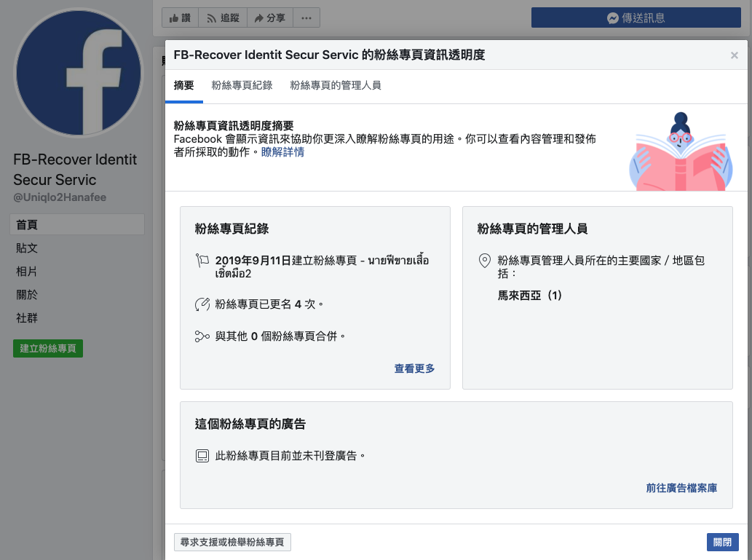Click the 粉絲專頁紀錄 card heading

pyautogui.click(x=231, y=229)
